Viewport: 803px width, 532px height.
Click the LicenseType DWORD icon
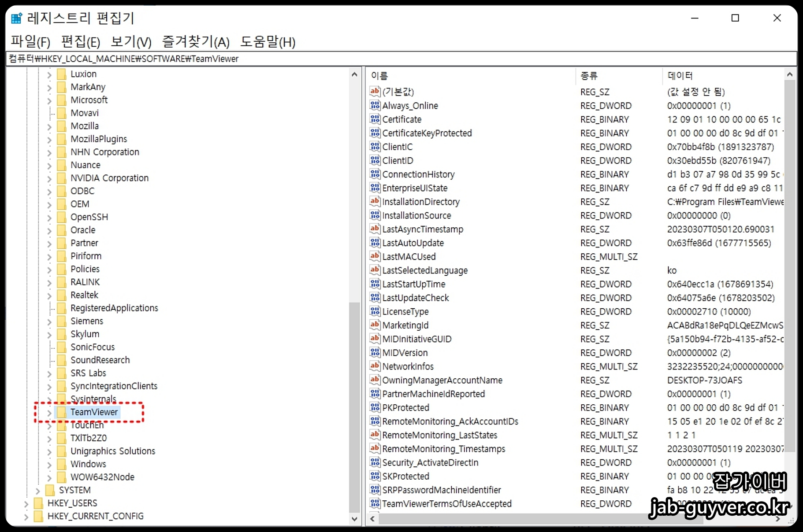375,311
